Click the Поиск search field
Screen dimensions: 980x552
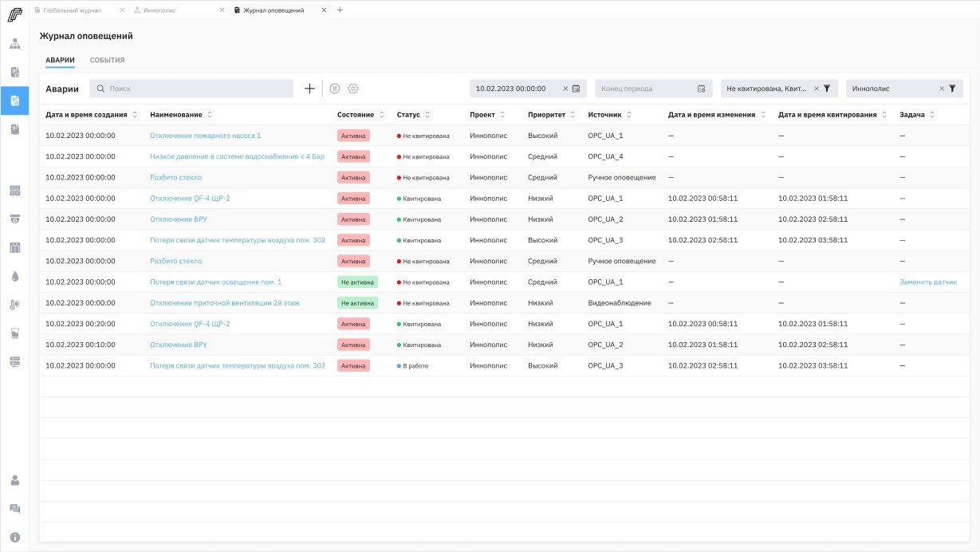[191, 89]
